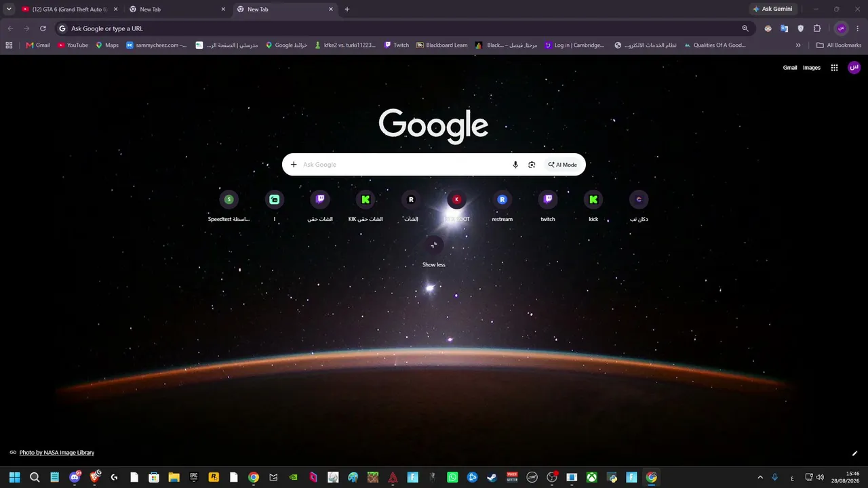The image size is (868, 488).
Task: Open the Google apps grid on the page
Action: (x=834, y=68)
